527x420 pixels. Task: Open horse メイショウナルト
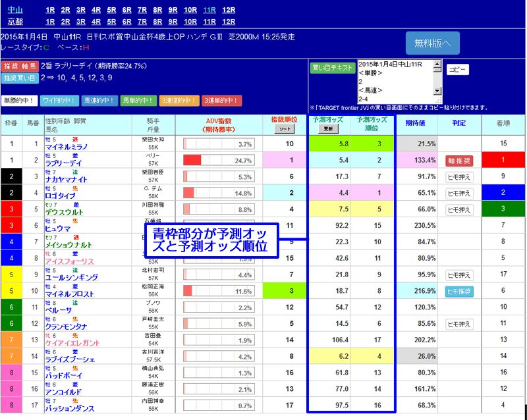(69, 245)
